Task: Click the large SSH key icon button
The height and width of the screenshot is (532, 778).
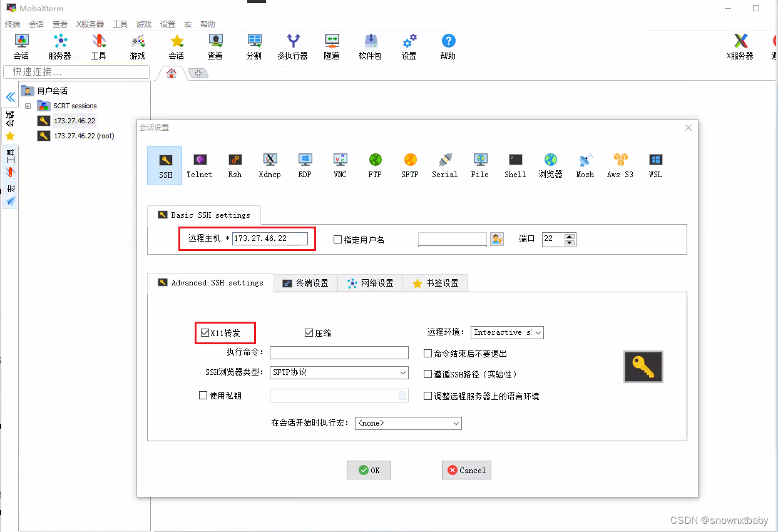Action: [643, 367]
